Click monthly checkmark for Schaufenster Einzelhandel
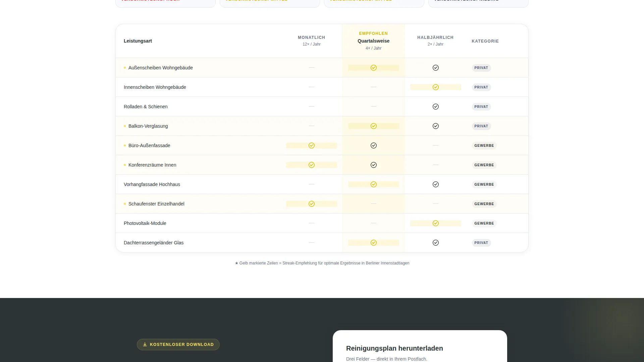644x362 pixels. (311, 204)
